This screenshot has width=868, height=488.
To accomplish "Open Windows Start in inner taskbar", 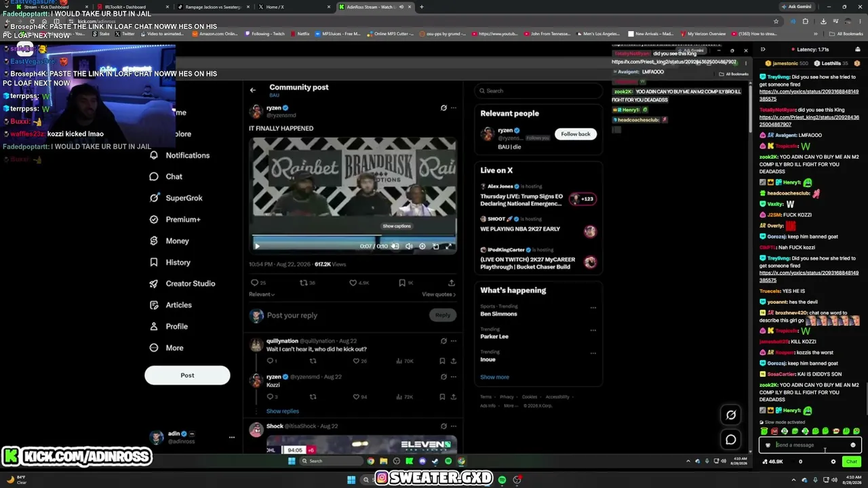I will pos(292,461).
